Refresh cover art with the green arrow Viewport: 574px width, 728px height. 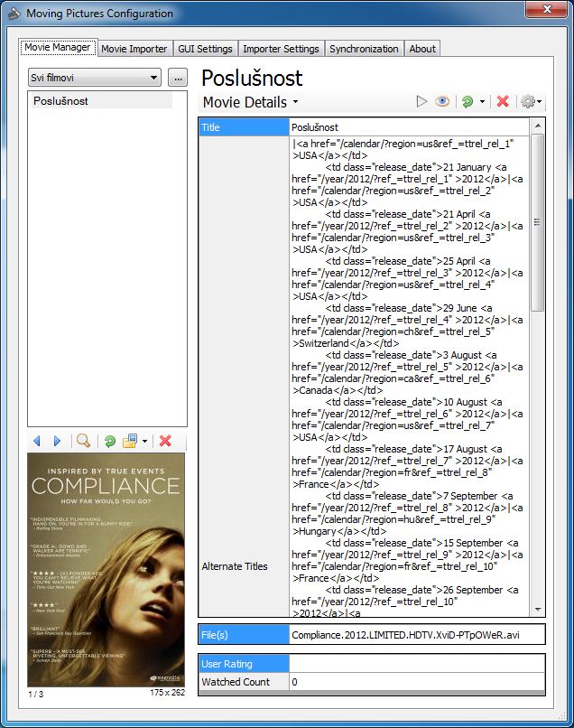pyautogui.click(x=110, y=441)
